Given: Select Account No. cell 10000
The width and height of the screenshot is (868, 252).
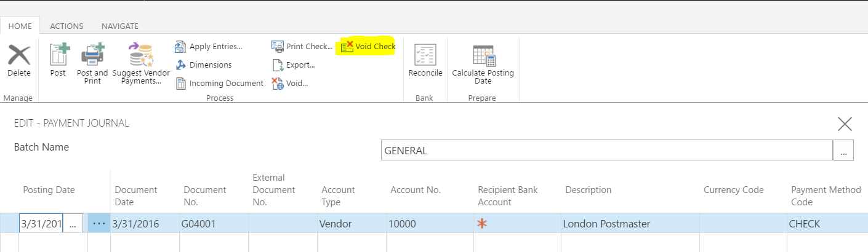Looking at the screenshot, I should point(430,224).
